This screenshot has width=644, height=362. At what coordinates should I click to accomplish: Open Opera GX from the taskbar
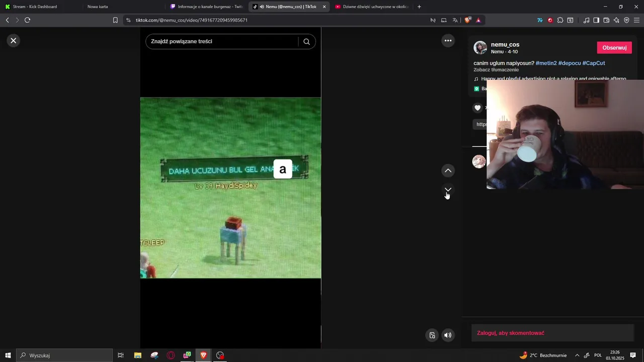pyautogui.click(x=171, y=355)
